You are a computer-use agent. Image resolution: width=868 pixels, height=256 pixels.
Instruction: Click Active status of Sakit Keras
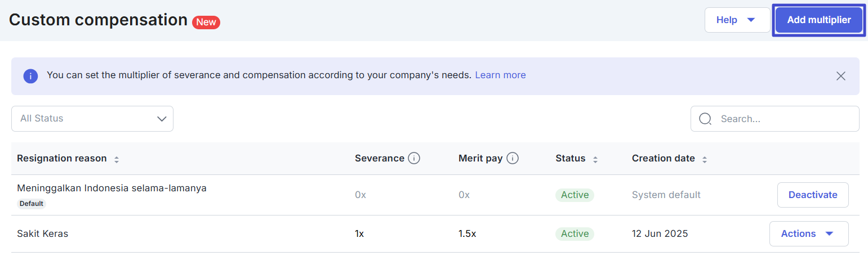[x=575, y=233]
